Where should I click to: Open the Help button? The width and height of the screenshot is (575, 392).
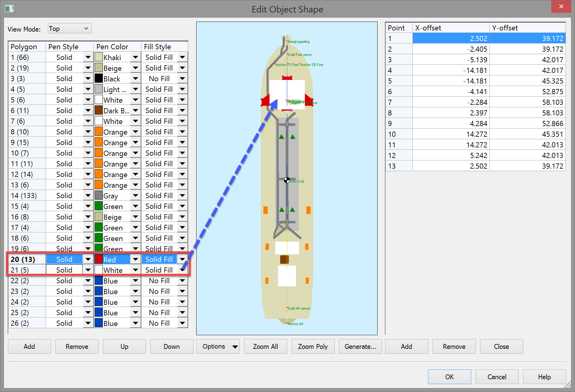click(x=544, y=377)
